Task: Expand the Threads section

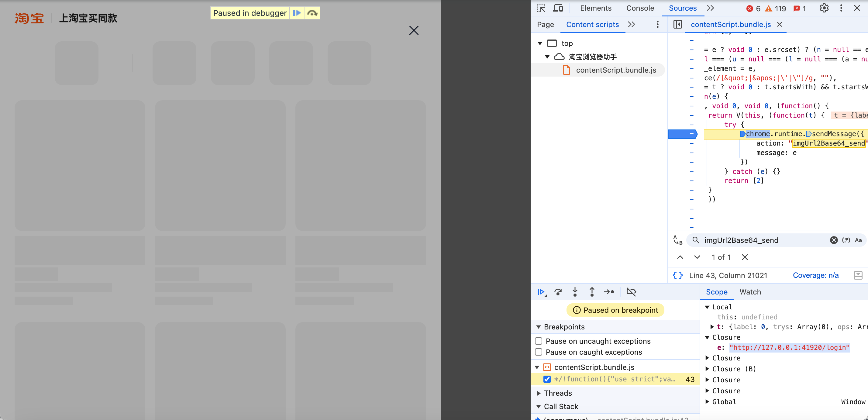Action: [x=539, y=393]
